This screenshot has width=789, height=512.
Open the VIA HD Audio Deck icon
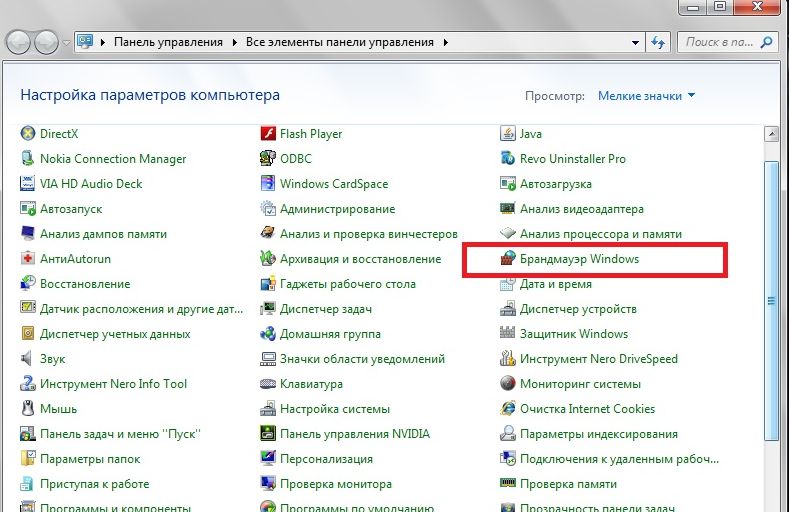click(28, 184)
